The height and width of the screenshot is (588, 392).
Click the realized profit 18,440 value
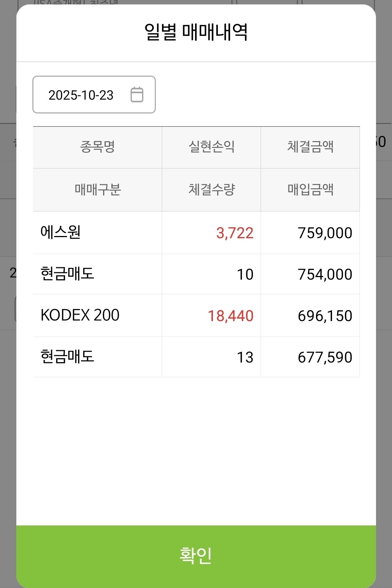(230, 316)
